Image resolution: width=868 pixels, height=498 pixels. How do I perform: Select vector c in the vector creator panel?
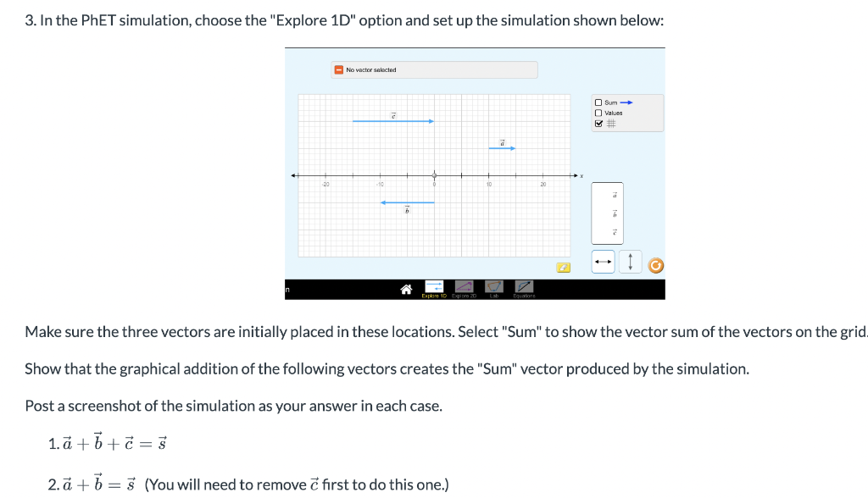[615, 232]
